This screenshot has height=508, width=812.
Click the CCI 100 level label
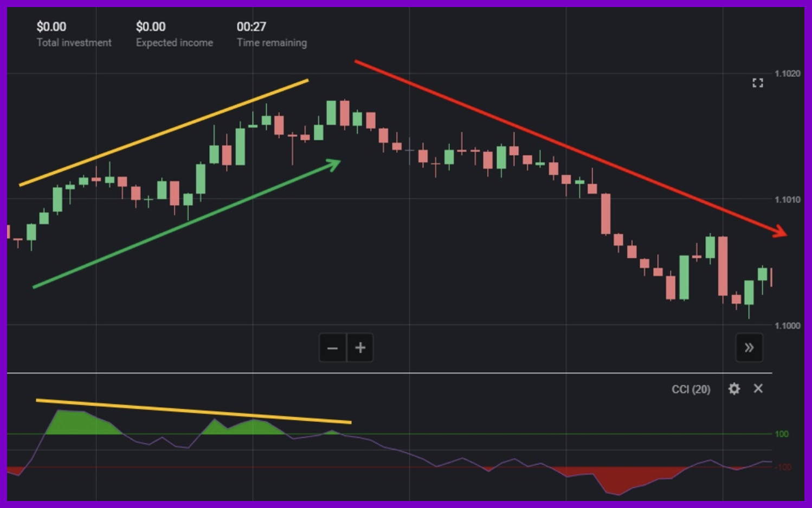click(782, 434)
